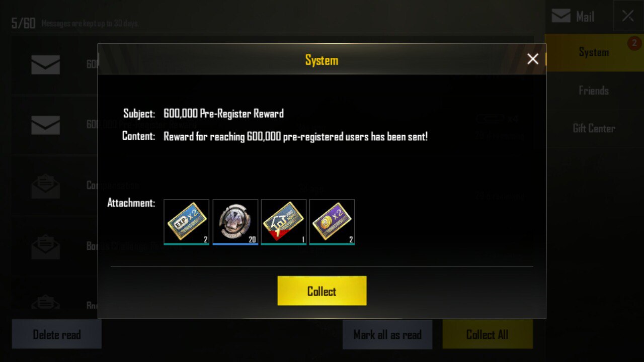Open the last partly visible mail envelope

[46, 302]
